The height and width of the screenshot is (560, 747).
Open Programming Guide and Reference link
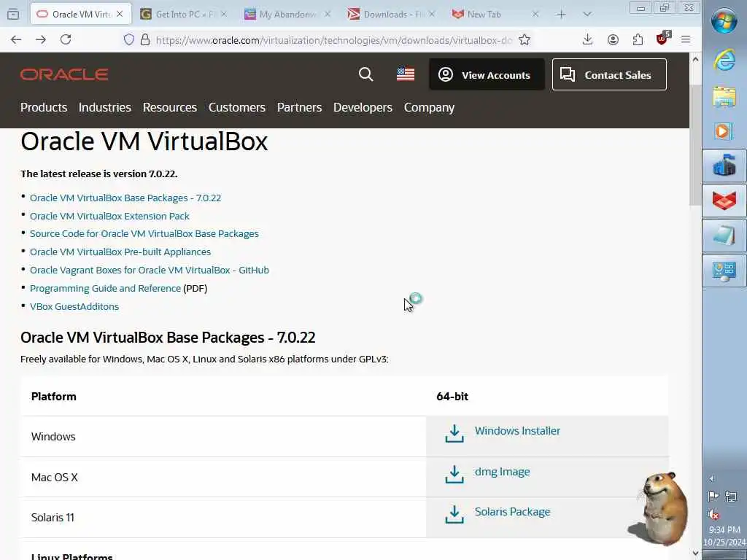coord(105,289)
